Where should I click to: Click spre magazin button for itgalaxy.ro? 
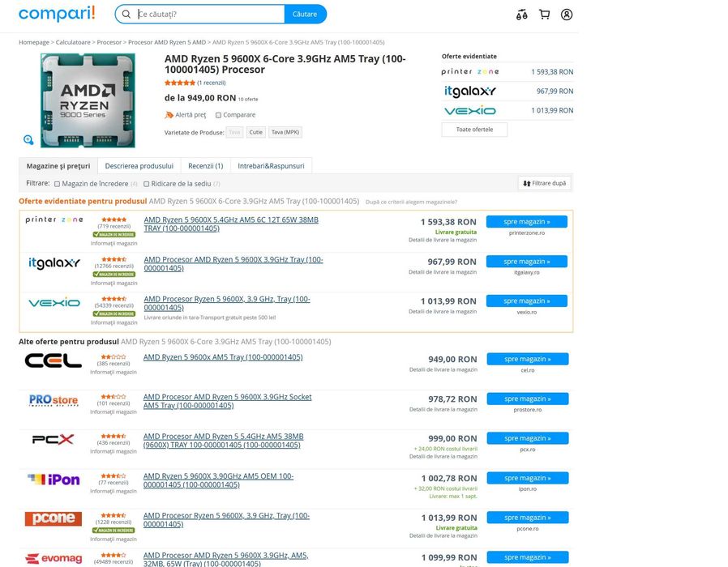click(x=526, y=262)
